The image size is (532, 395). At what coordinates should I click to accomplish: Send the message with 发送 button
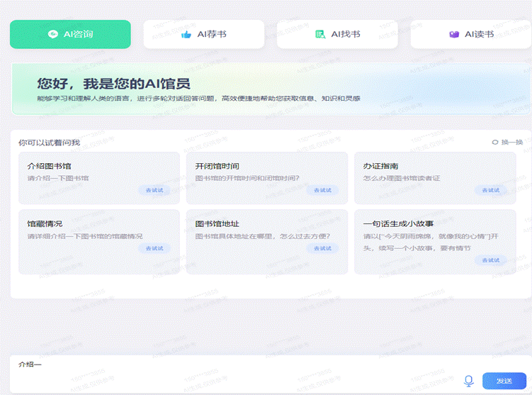coord(504,381)
